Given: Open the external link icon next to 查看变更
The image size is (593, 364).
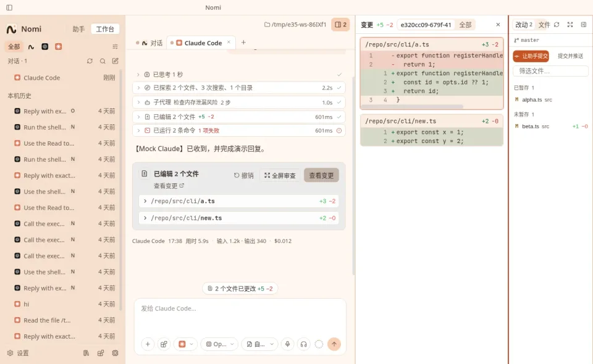Looking at the screenshot, I should 182,186.
